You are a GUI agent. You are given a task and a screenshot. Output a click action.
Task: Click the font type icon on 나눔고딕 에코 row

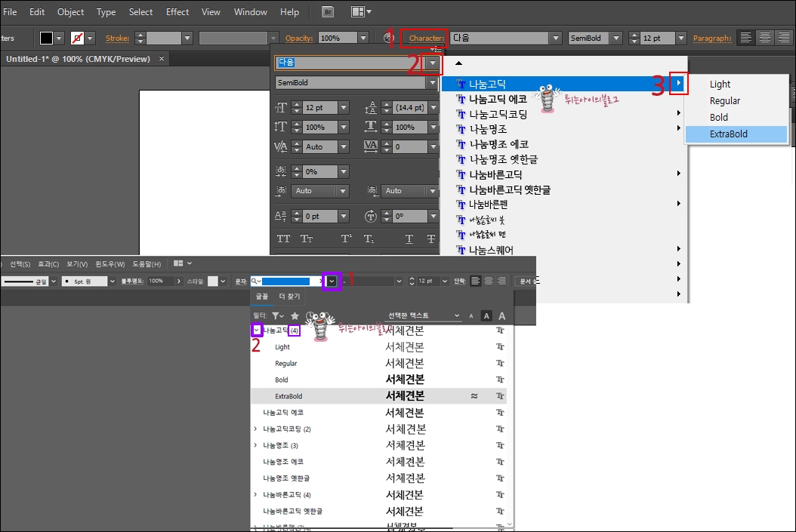pyautogui.click(x=500, y=412)
